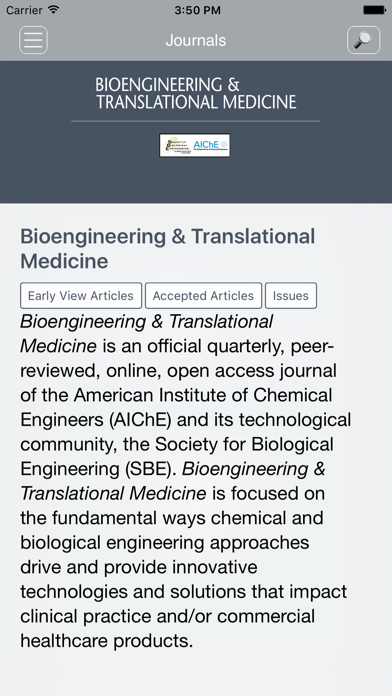The height and width of the screenshot is (696, 392).
Task: Click the white banner journal title
Action: (196, 94)
